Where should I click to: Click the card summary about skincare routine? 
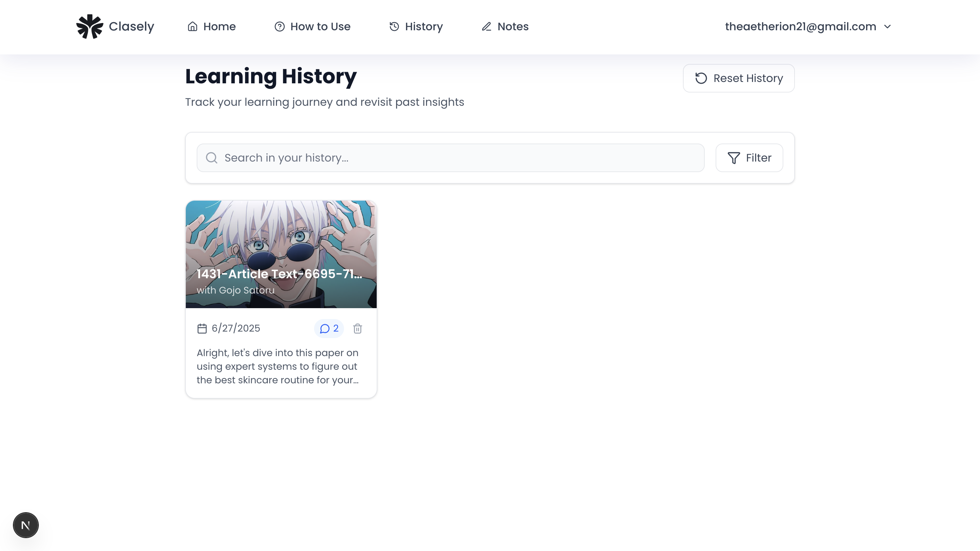click(278, 366)
